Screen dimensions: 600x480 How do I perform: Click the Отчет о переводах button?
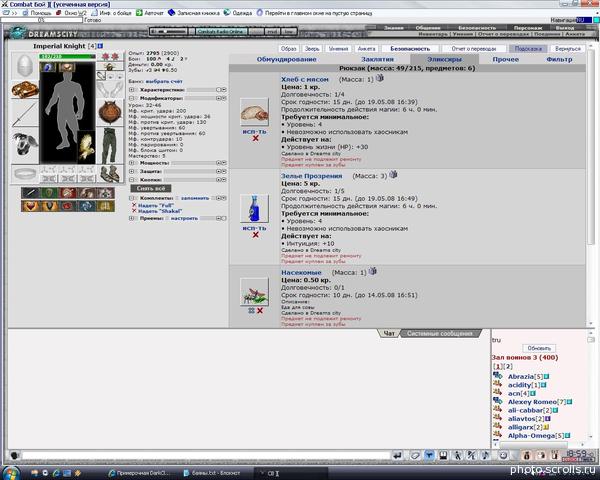[x=474, y=49]
